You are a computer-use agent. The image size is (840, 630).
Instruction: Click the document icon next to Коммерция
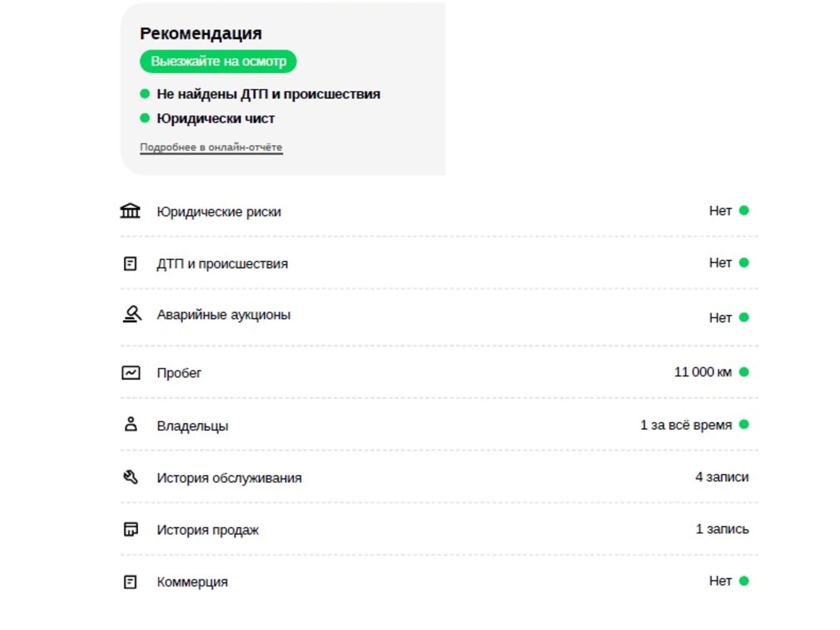point(130,582)
